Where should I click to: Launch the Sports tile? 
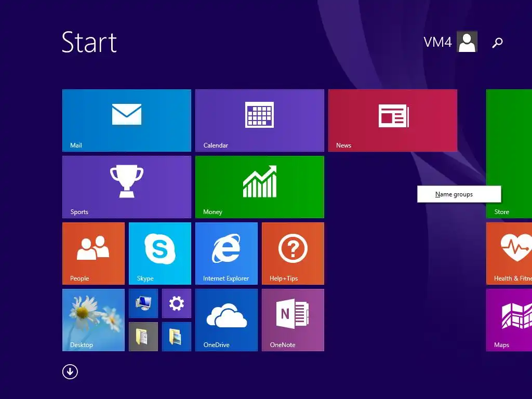pyautogui.click(x=127, y=187)
